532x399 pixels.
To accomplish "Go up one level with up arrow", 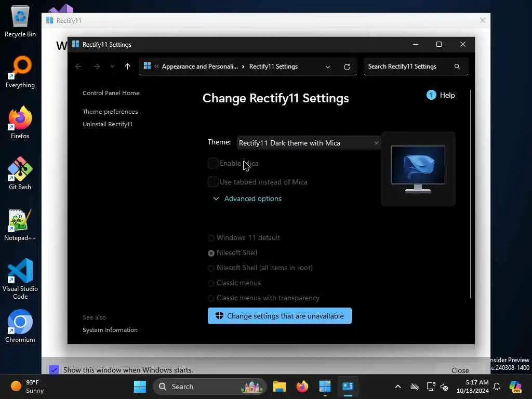I will pyautogui.click(x=128, y=66).
